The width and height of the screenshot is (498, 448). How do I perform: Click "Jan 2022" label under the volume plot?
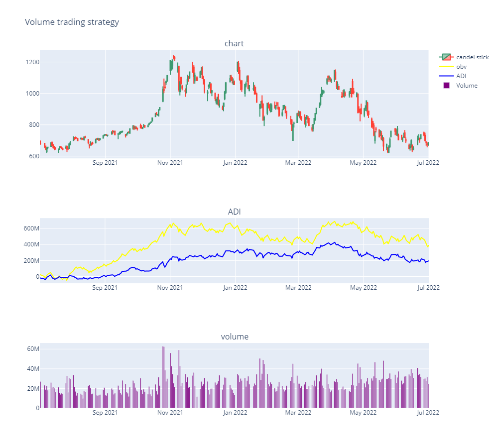235,413
